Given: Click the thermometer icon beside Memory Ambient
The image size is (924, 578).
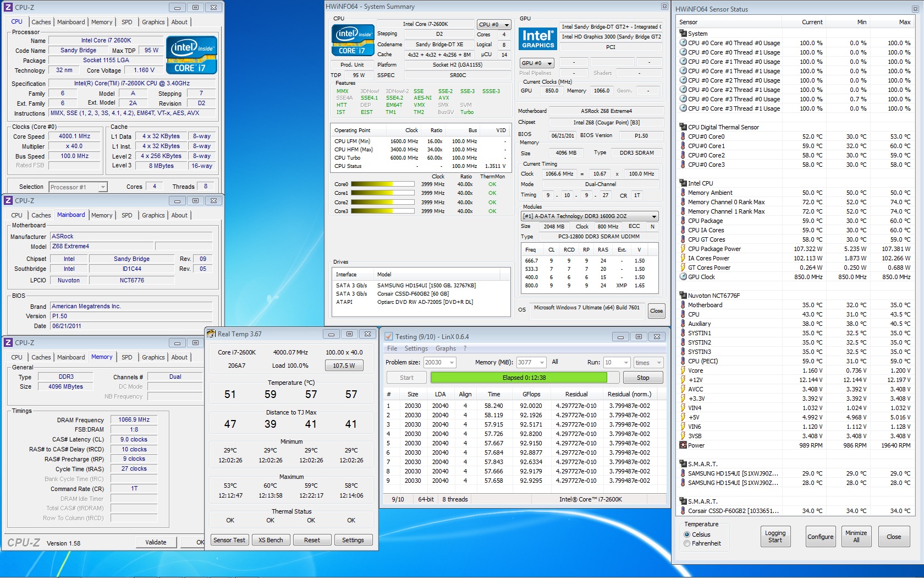Looking at the screenshot, I should coord(683,193).
